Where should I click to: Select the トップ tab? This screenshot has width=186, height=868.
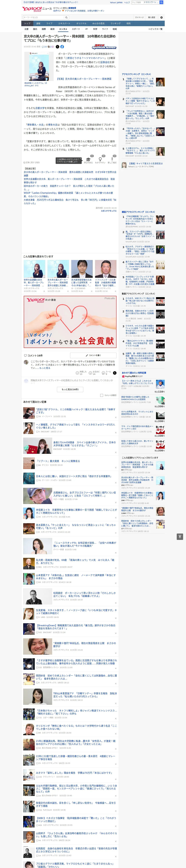tap(27, 23)
